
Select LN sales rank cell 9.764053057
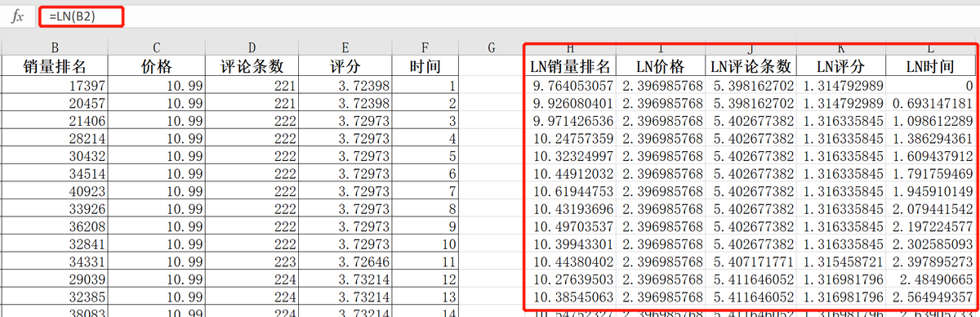[x=570, y=85]
